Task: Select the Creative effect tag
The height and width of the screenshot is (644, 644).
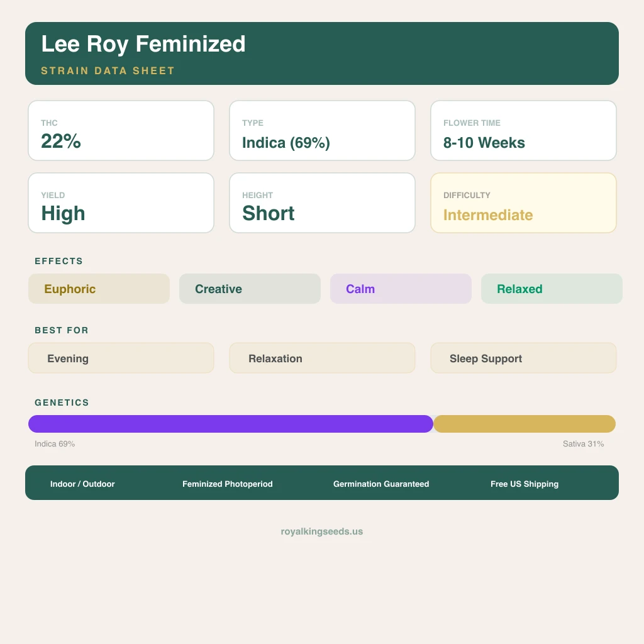Action: tap(250, 289)
